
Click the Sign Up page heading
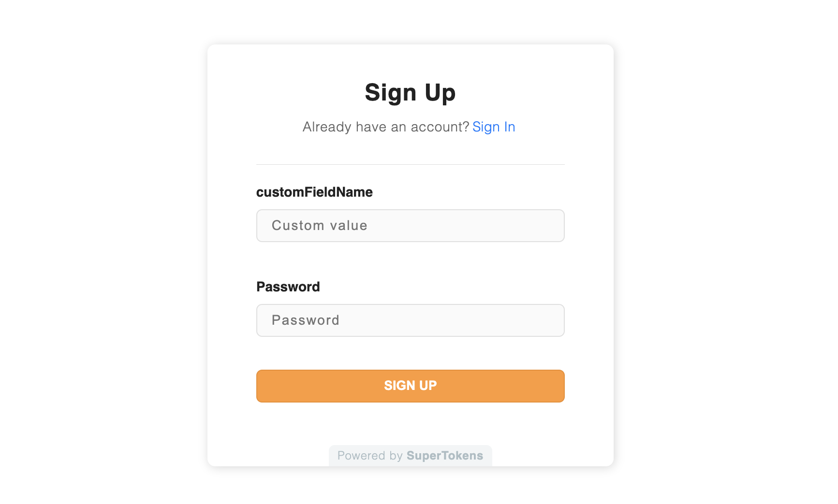click(x=410, y=92)
